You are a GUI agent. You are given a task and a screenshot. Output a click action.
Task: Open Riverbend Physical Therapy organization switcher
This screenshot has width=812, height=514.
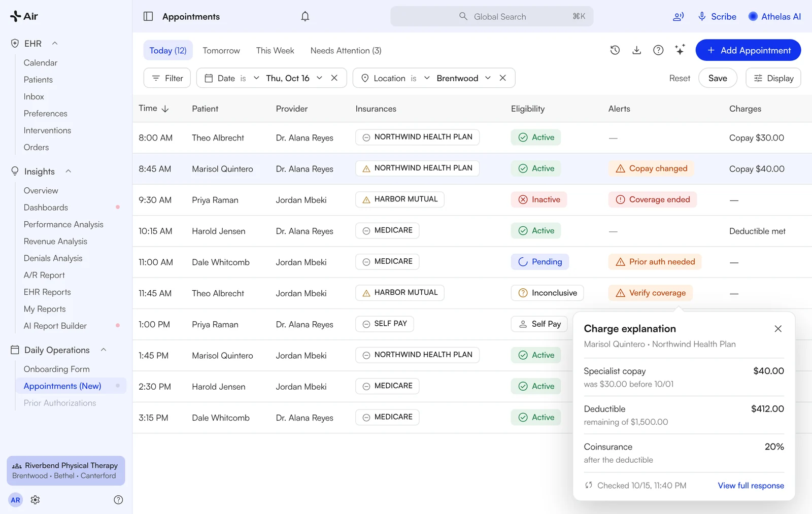point(66,470)
